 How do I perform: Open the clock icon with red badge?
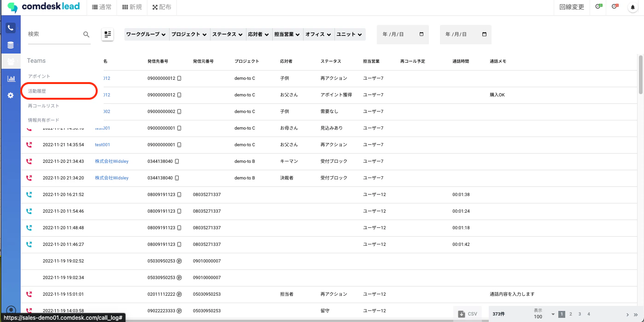click(x=615, y=7)
